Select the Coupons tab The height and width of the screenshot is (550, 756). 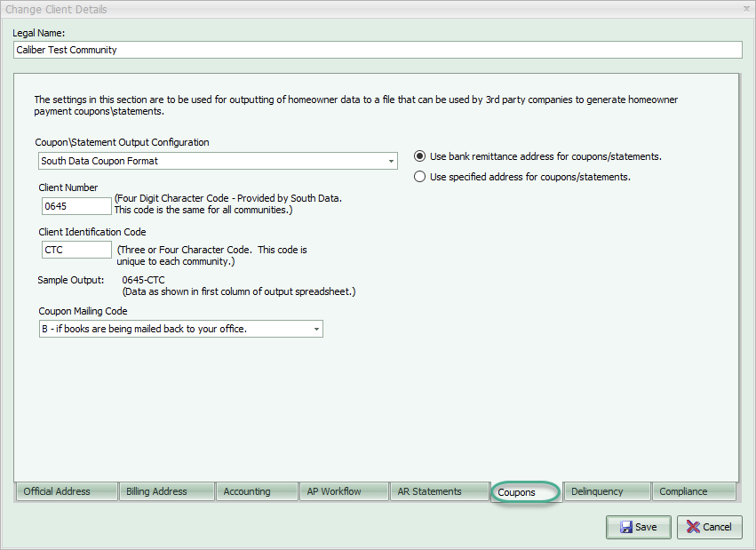[x=524, y=491]
